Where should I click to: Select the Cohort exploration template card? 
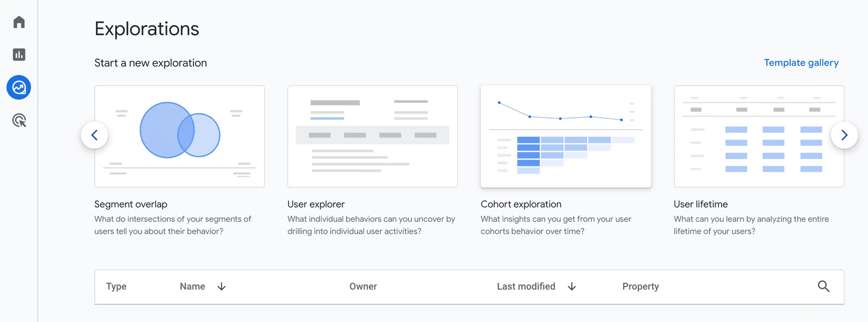point(565,136)
